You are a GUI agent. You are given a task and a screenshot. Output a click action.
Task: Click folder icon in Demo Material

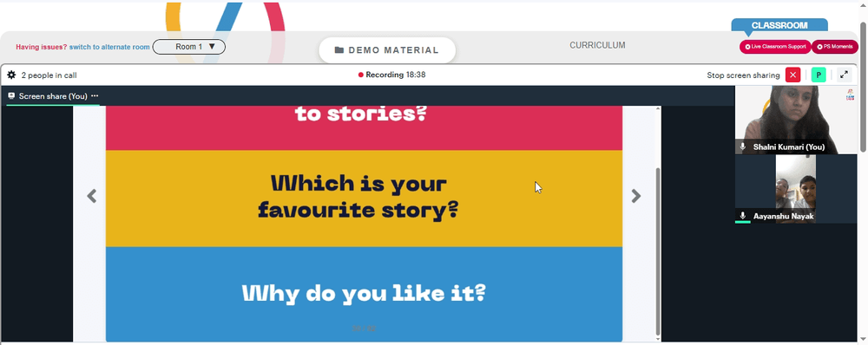click(x=339, y=50)
